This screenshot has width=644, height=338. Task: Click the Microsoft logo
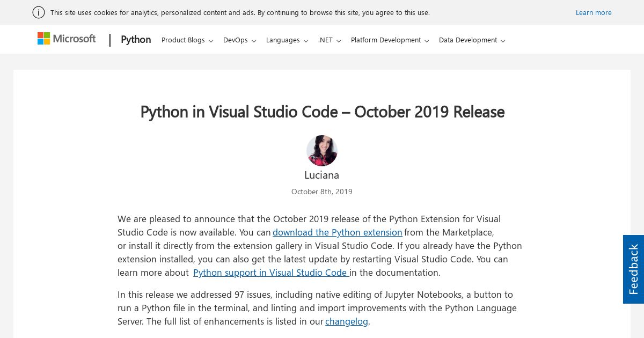pos(67,39)
